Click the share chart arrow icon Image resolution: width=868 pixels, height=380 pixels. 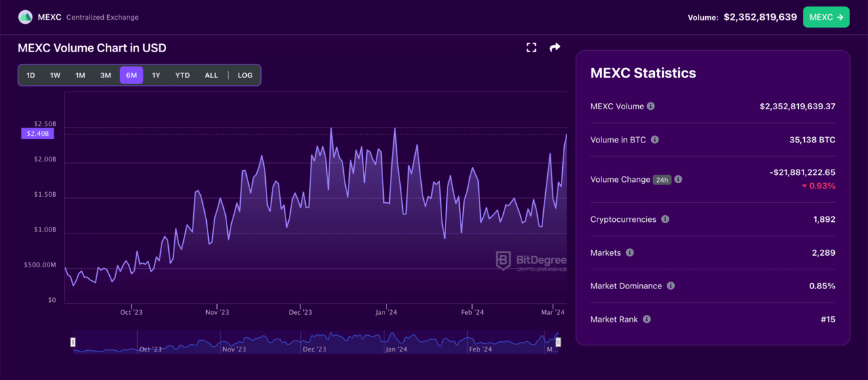pos(555,47)
